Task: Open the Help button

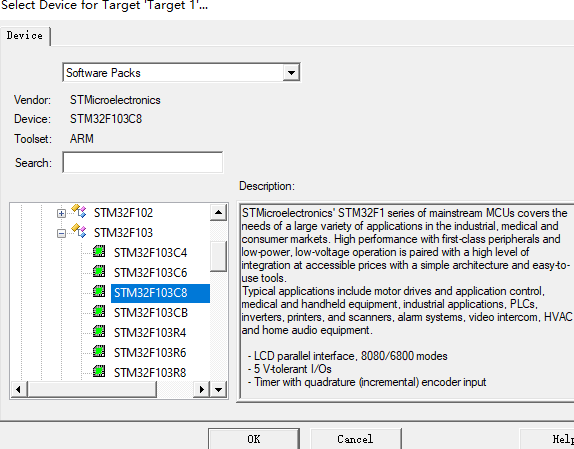Action: tap(547, 439)
